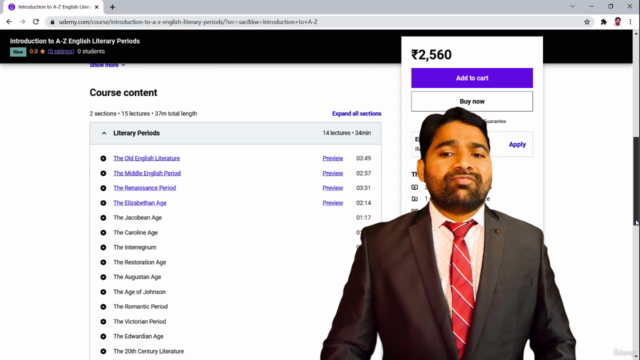Reload the page with refresh icon
Screen dimensions: 640x360
click(x=36, y=22)
